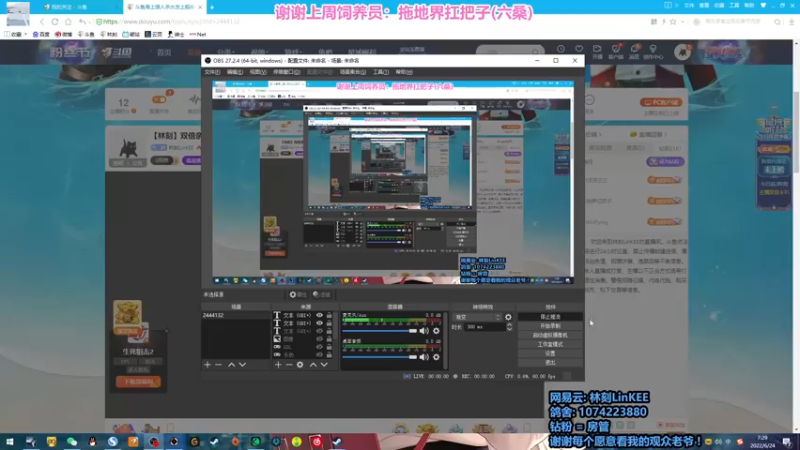Click the 停止推流 stop streaming button
The height and width of the screenshot is (450, 800).
coord(550,317)
